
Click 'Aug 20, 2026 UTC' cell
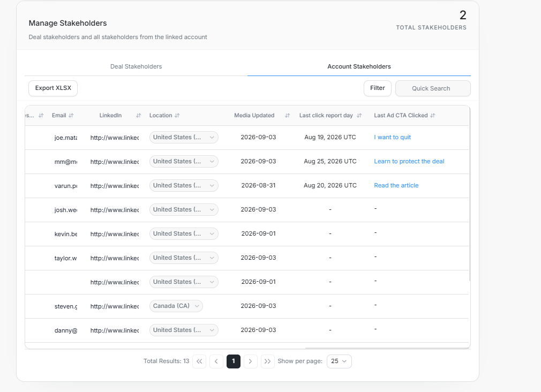pyautogui.click(x=330, y=186)
